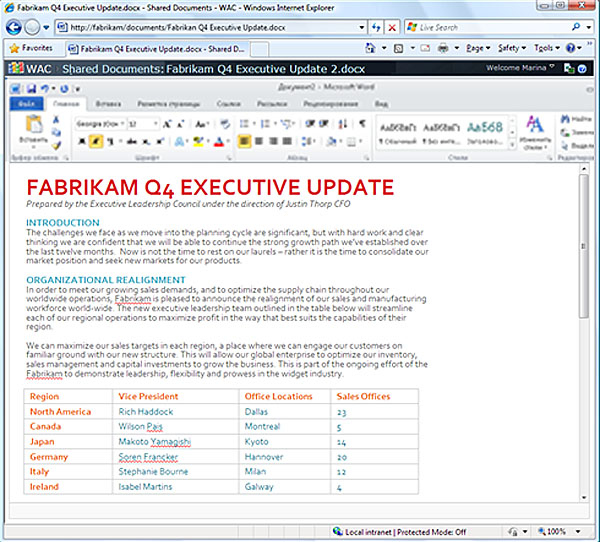Click the Undo arrow icon
Screen dimensions: 600x542
click(45, 89)
